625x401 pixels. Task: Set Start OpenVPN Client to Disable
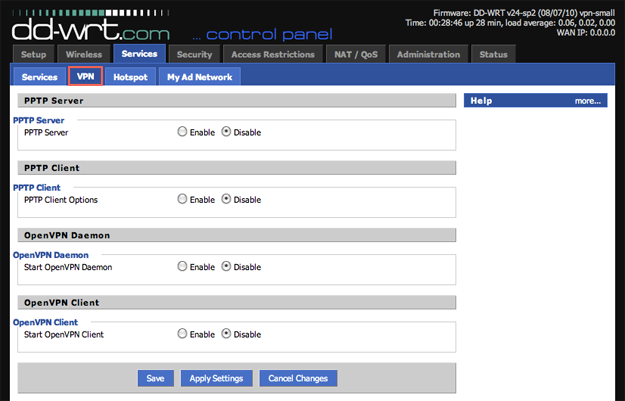tap(226, 334)
